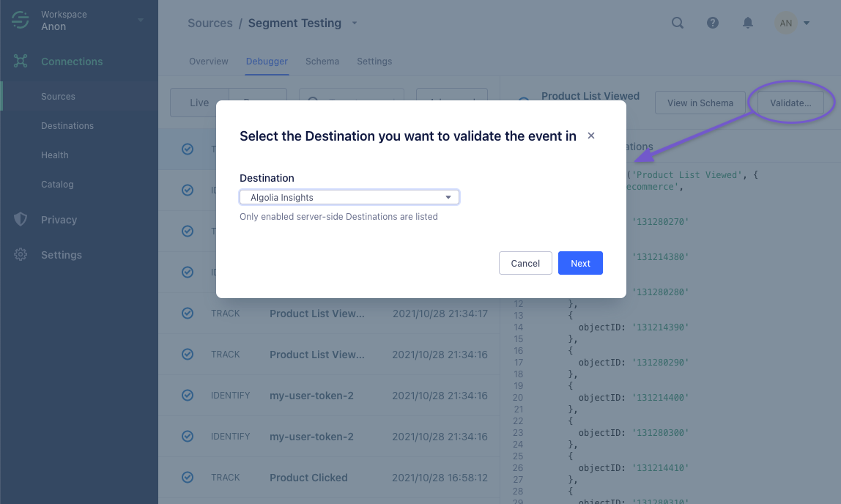Click the Next button in the dialog
The width and height of the screenshot is (841, 504).
[580, 262]
